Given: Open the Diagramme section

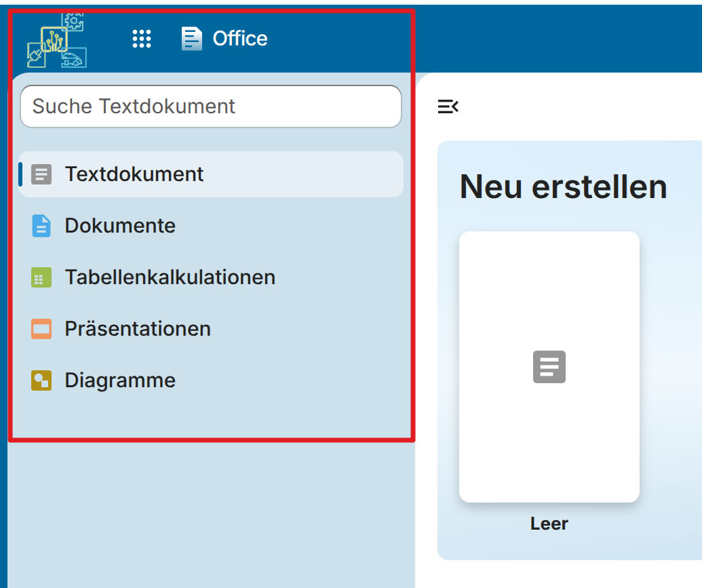Looking at the screenshot, I should pos(211,380).
